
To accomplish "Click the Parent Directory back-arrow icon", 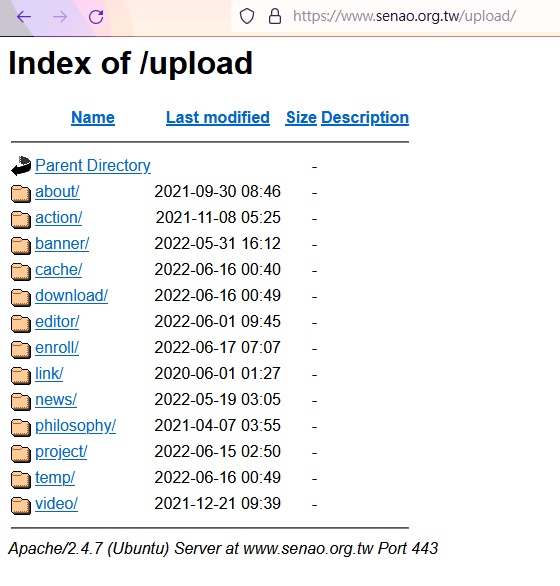I will (x=21, y=166).
